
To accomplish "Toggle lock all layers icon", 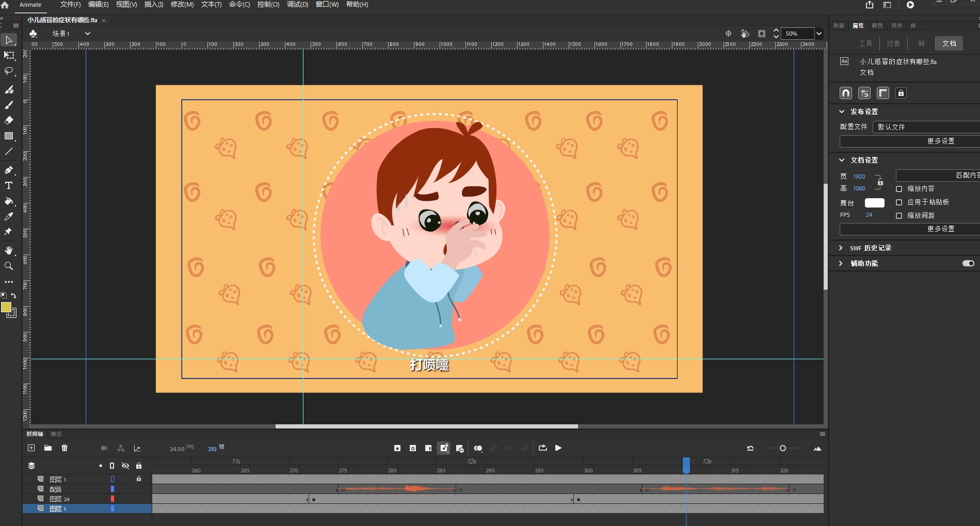I will point(139,466).
